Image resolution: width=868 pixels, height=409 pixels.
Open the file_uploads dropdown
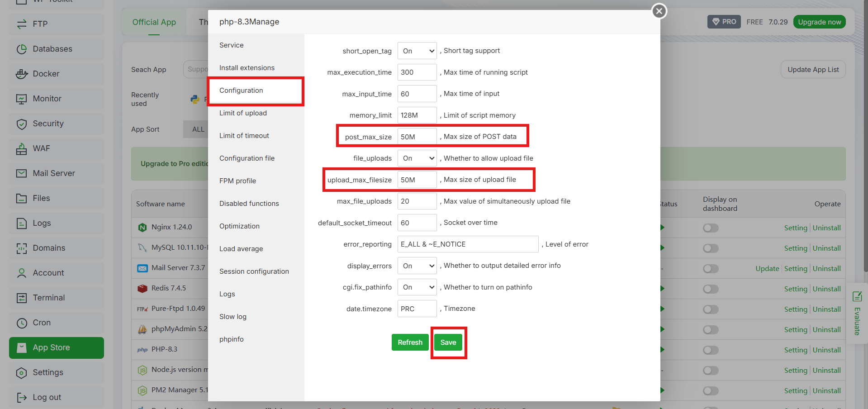pyautogui.click(x=417, y=158)
